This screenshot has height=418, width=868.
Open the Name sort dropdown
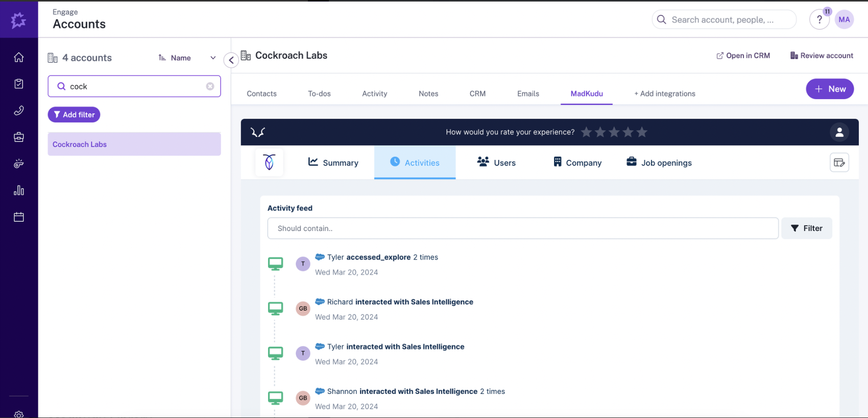187,58
